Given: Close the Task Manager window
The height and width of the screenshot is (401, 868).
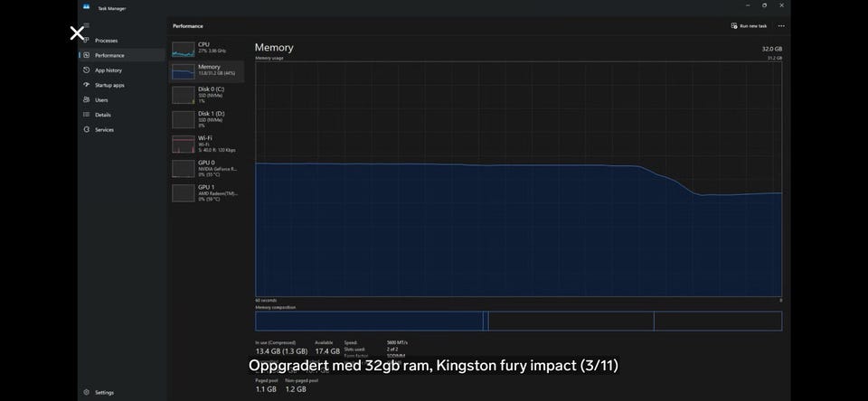Looking at the screenshot, I should [x=781, y=5].
